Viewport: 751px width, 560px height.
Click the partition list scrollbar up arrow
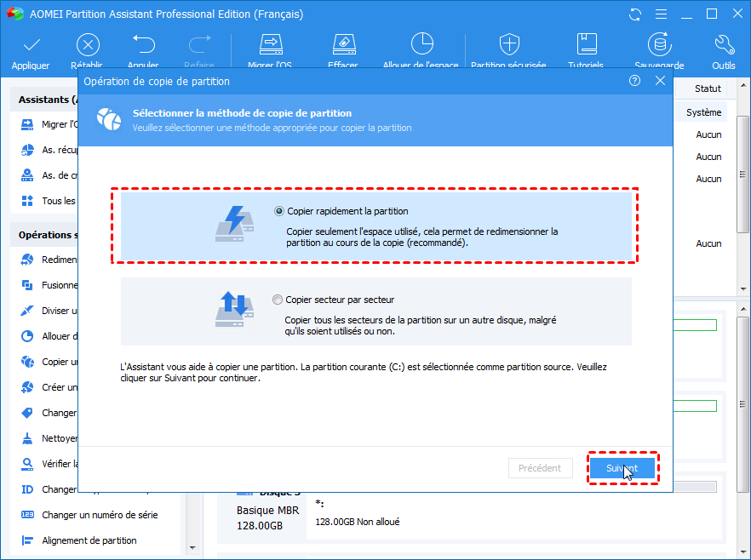[x=743, y=86]
